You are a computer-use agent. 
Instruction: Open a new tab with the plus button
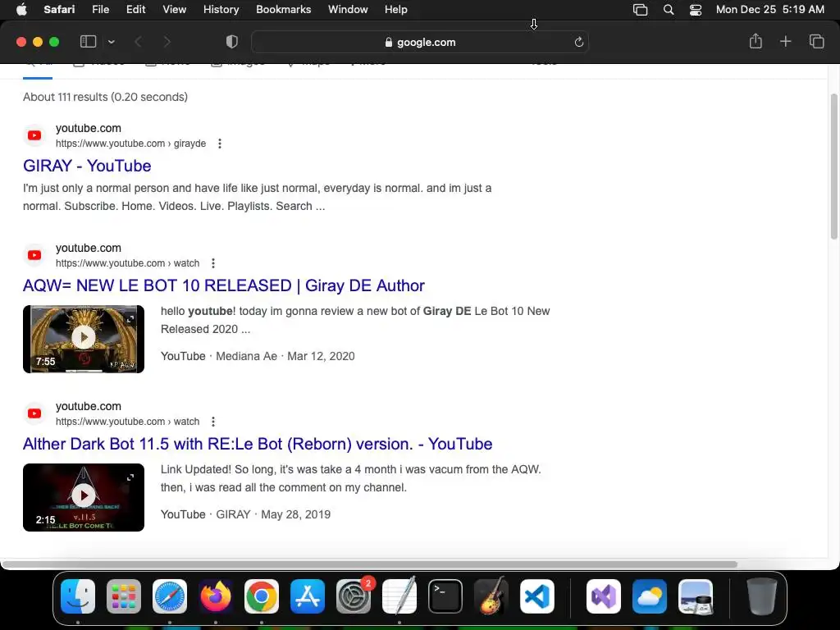point(785,41)
